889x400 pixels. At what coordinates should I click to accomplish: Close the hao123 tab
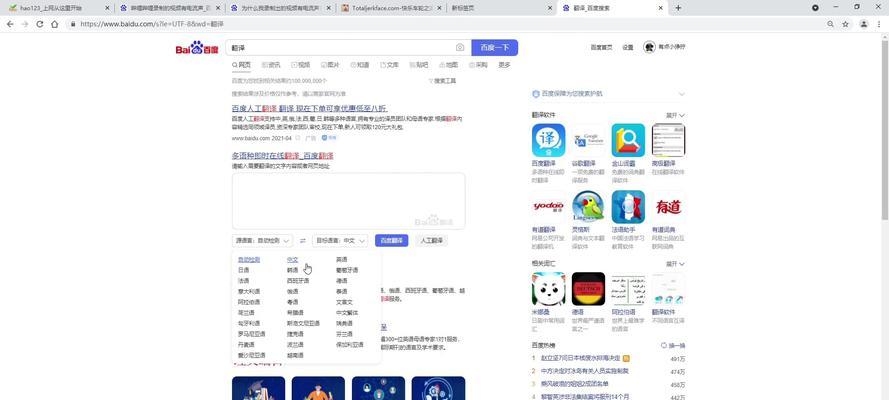pyautogui.click(x=108, y=8)
